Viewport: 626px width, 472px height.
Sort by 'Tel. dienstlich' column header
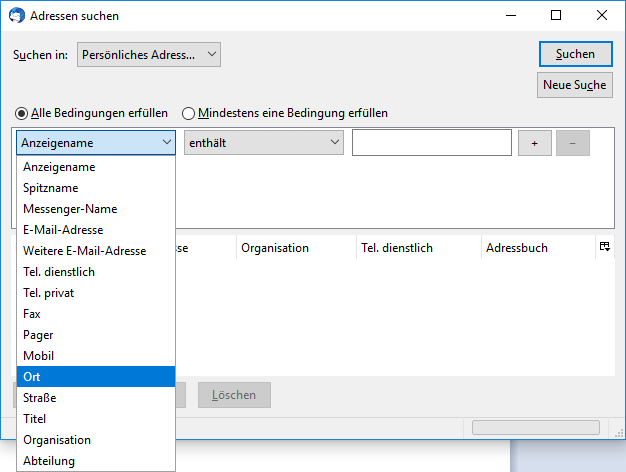417,248
